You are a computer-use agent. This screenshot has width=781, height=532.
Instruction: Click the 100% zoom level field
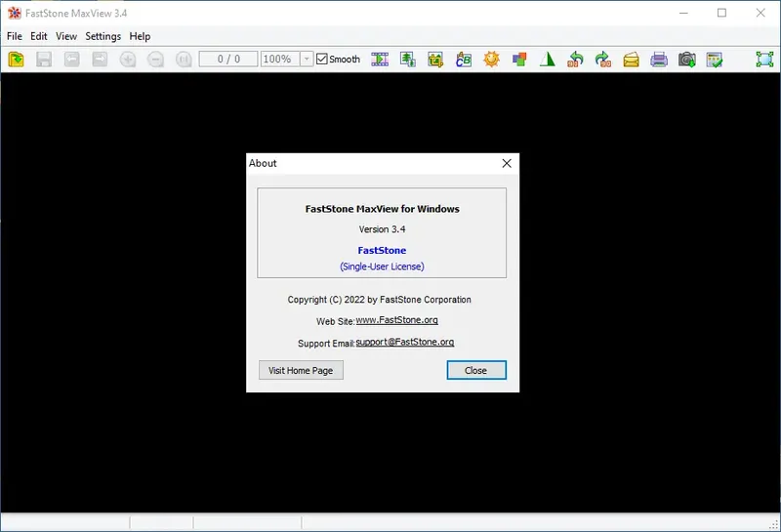280,59
